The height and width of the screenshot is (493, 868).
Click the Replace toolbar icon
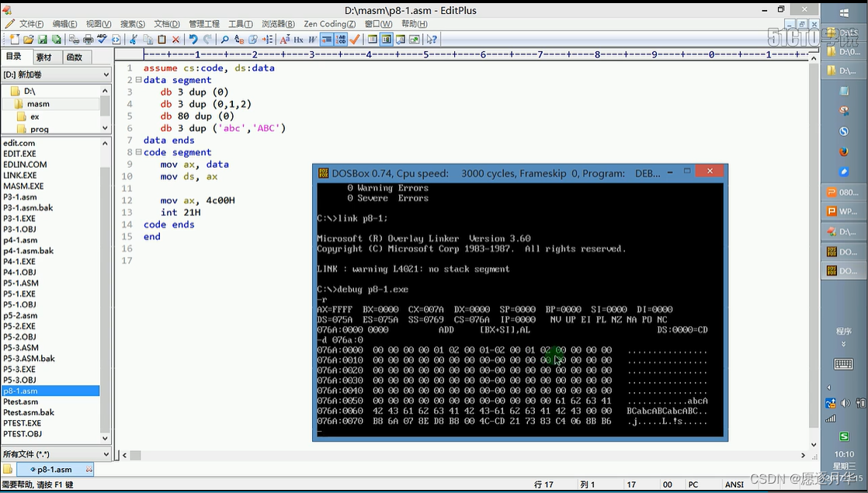pos(239,40)
